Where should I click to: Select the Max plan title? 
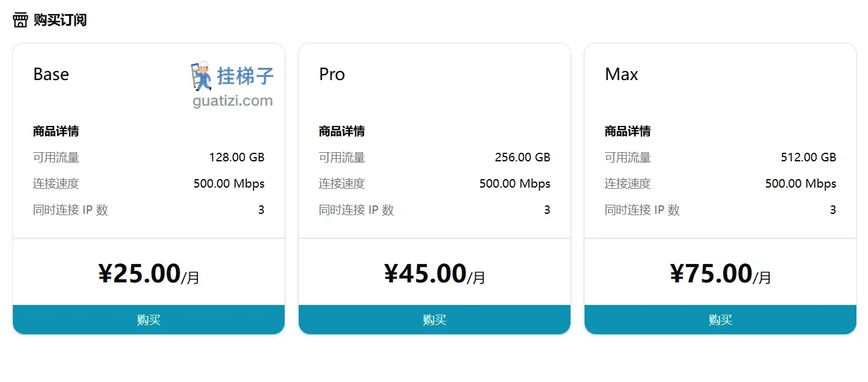[621, 75]
